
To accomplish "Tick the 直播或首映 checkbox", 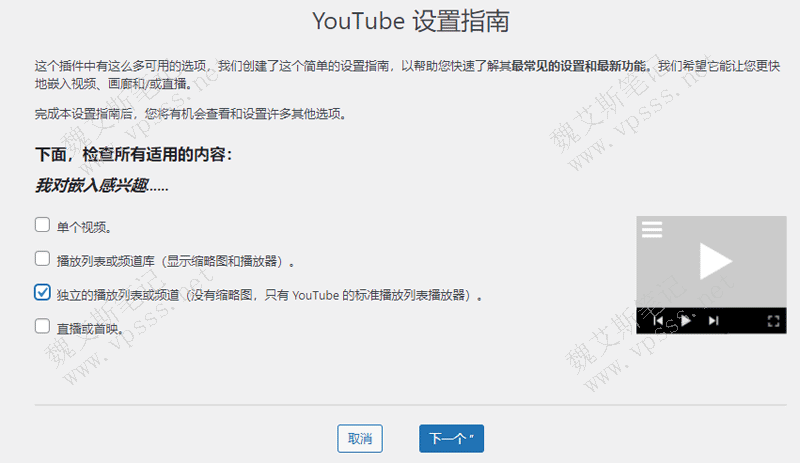I will pos(42,325).
